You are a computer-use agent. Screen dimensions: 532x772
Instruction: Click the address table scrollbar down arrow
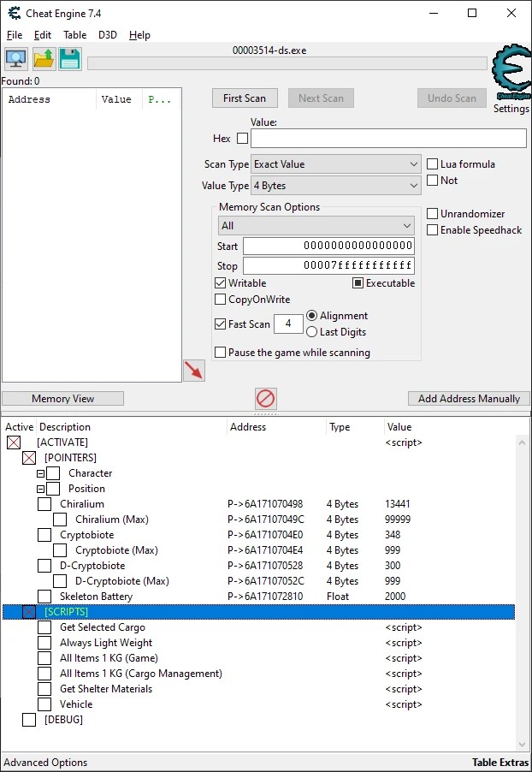tap(522, 745)
